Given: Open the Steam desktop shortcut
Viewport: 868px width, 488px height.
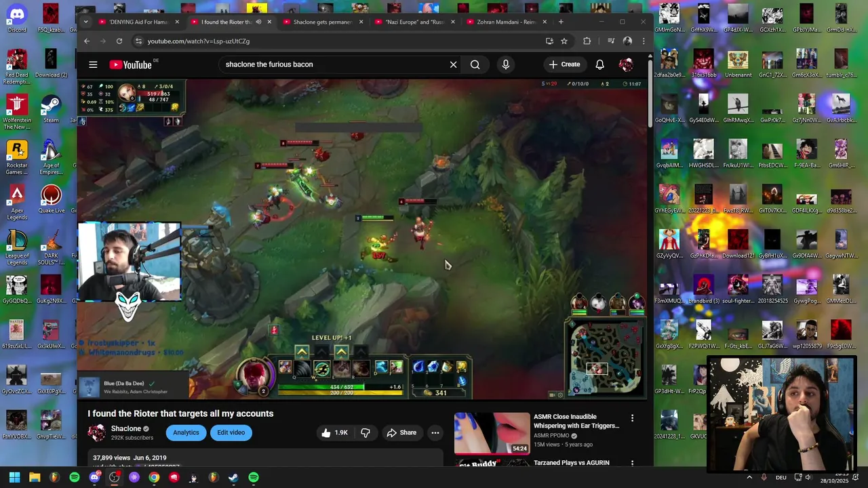Looking at the screenshot, I should [51, 108].
